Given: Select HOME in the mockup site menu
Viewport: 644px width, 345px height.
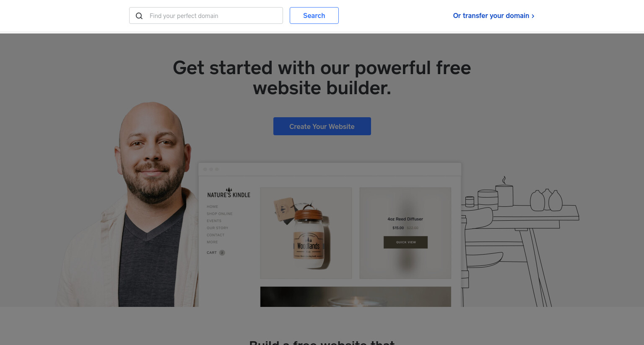Looking at the screenshot, I should (x=212, y=206).
